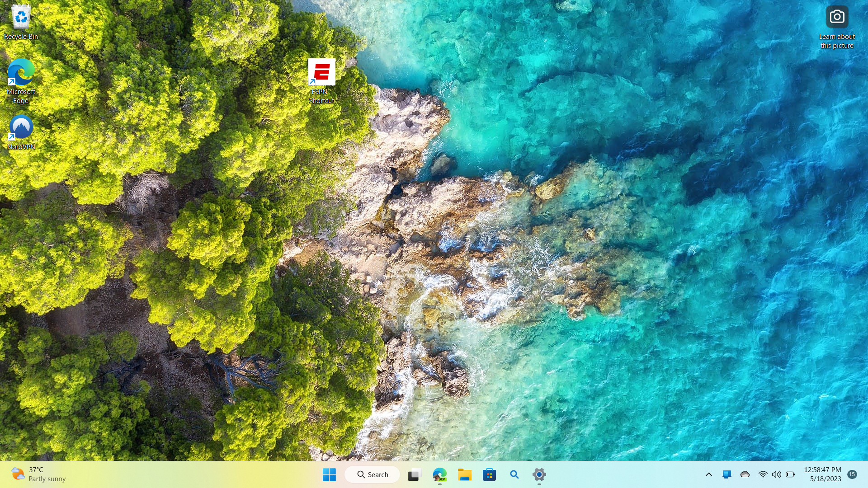
Task: Click the taskbar Search box
Action: pos(373,474)
